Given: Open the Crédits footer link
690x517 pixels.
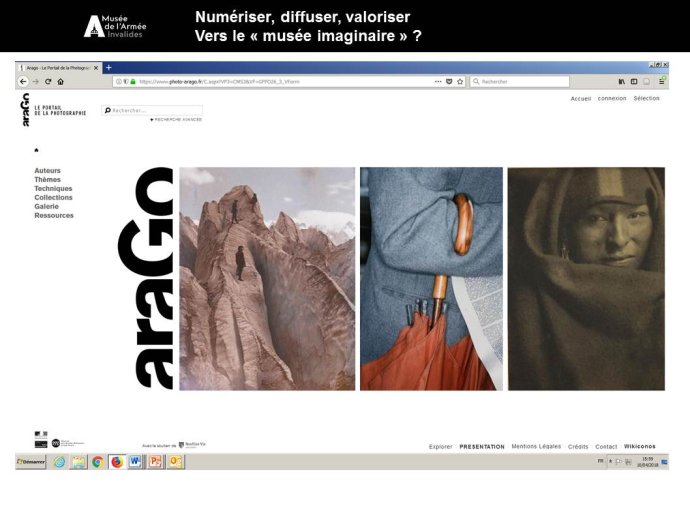Looking at the screenshot, I should (x=578, y=447).
